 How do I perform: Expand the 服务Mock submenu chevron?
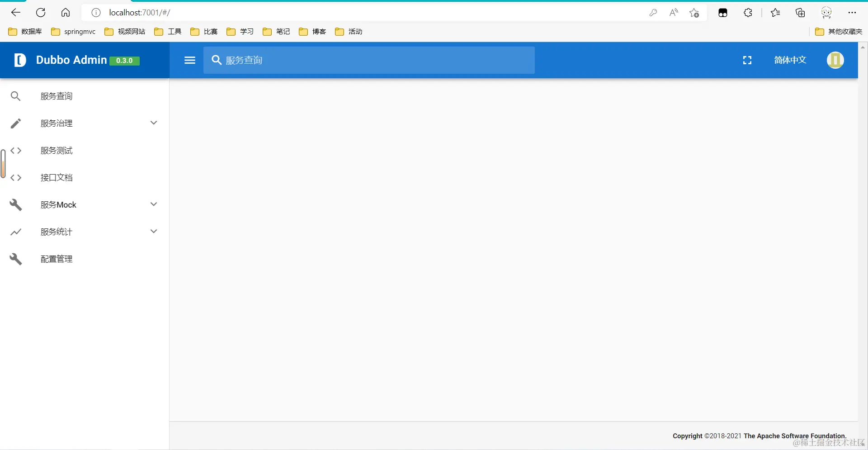[154, 204]
